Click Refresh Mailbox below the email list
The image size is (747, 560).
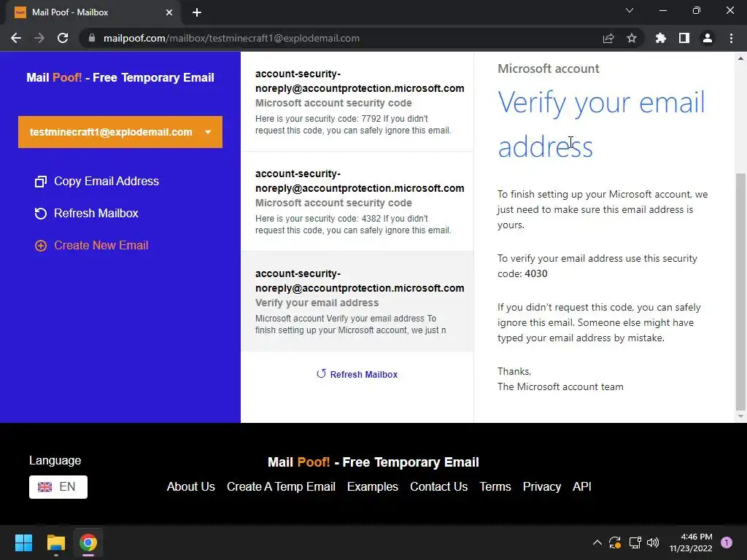tap(363, 375)
